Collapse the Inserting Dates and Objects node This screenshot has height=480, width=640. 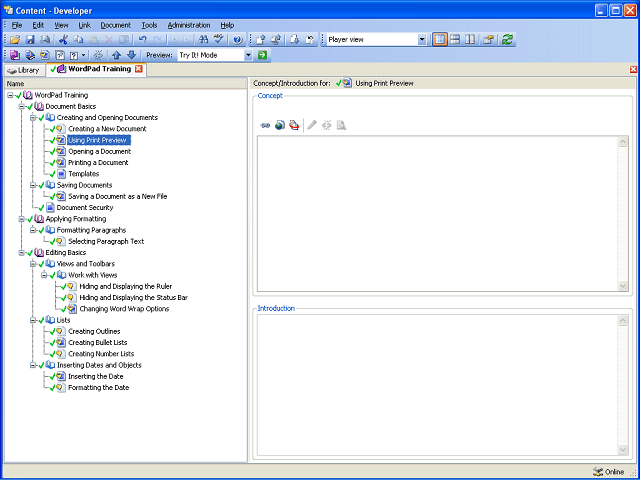tap(33, 366)
